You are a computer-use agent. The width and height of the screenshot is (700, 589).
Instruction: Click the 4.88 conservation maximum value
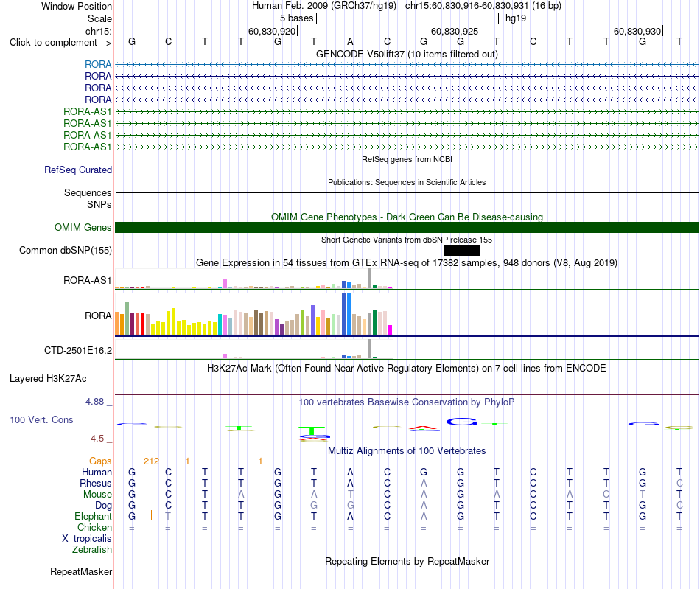click(x=94, y=402)
